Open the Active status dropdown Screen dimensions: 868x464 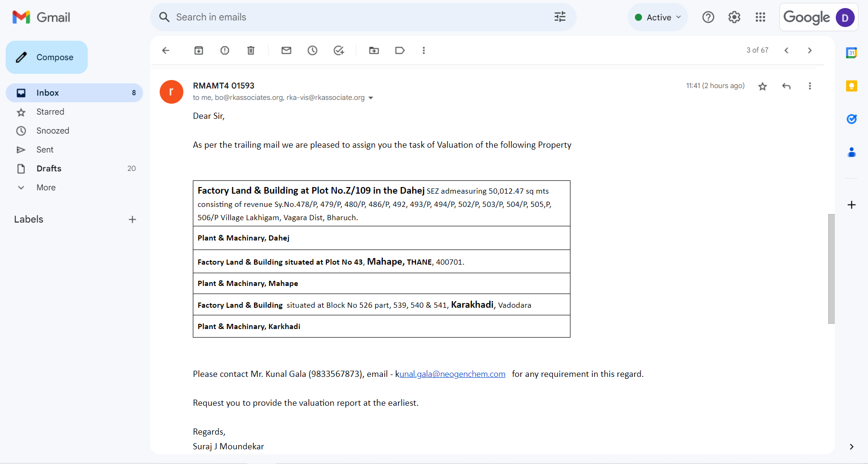click(658, 17)
